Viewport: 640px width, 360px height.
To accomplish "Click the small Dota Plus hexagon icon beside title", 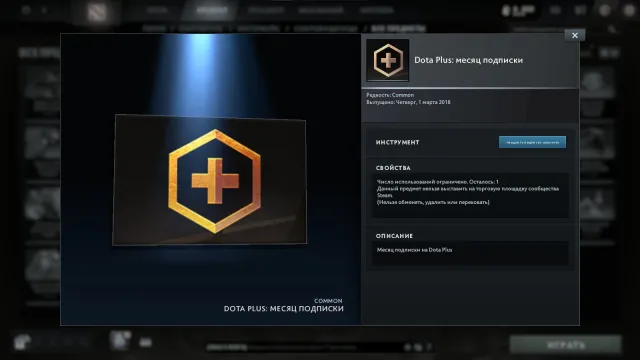I will pyautogui.click(x=388, y=60).
